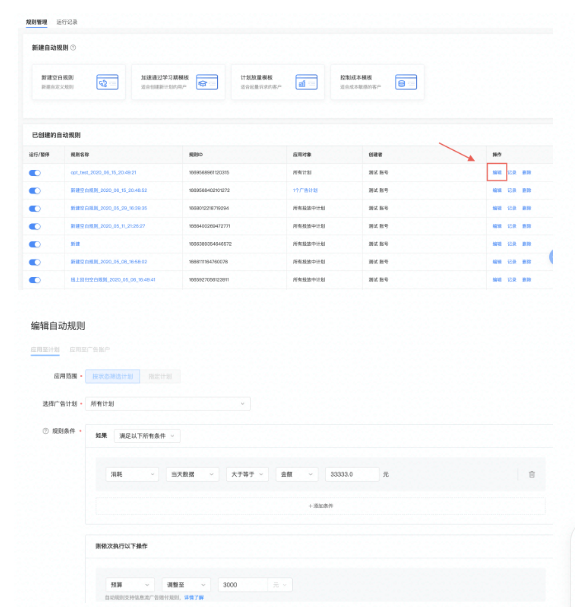Open the 详情了解 link below the budget row
This screenshot has height=613, width=584.
pos(194,597)
